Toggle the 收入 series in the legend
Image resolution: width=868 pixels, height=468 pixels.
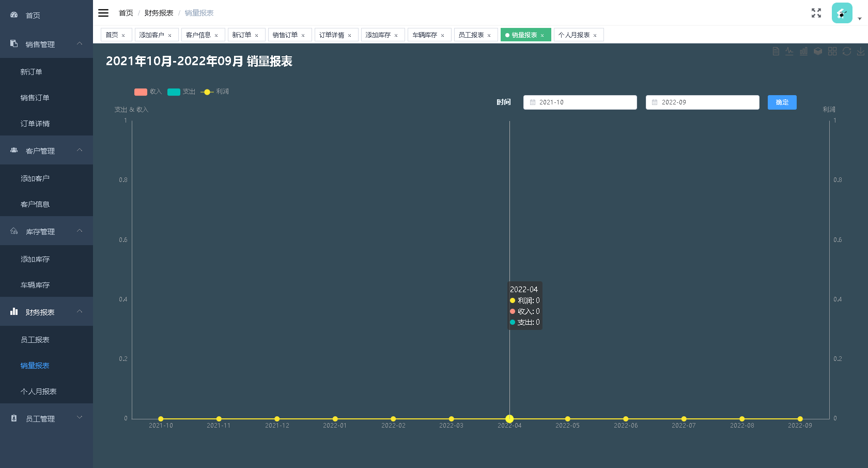click(148, 92)
